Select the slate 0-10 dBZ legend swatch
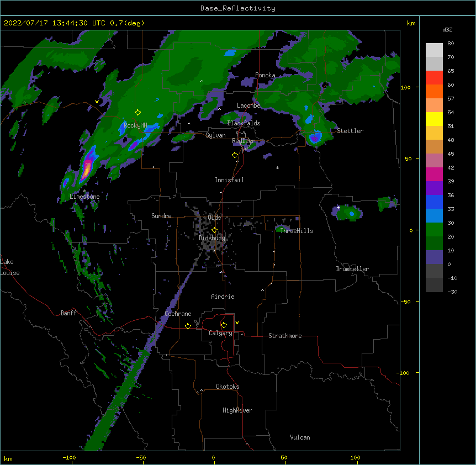The height and width of the screenshot is (465, 476). point(434,257)
